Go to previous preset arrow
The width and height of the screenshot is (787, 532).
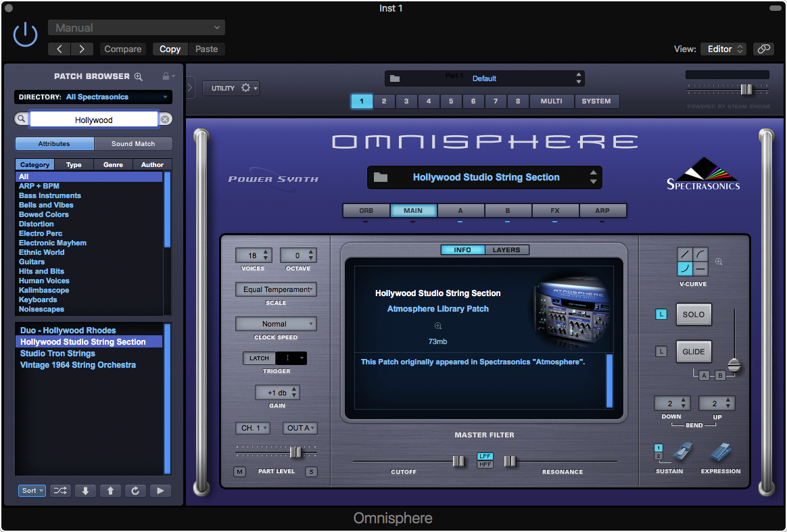pyautogui.click(x=59, y=49)
